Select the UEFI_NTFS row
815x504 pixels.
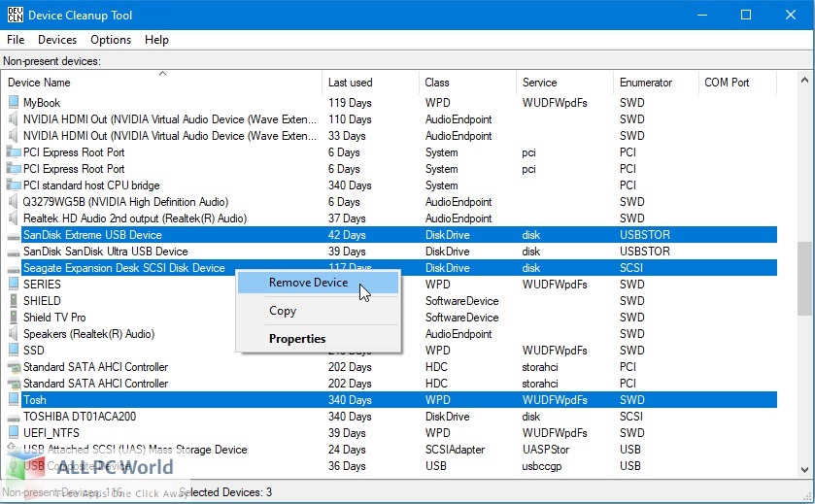391,433
